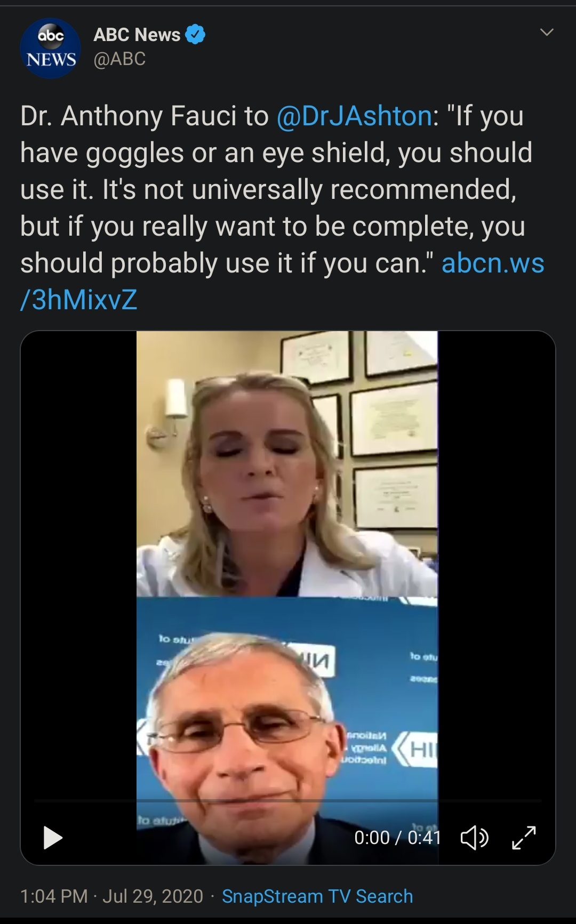The height and width of the screenshot is (924, 576).
Task: Tap the top video frame of the female doctor
Action: [287, 463]
